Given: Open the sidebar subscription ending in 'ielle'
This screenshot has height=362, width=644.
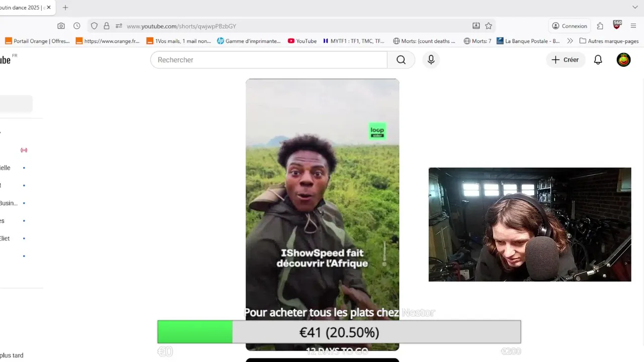Looking at the screenshot, I should (x=6, y=168).
